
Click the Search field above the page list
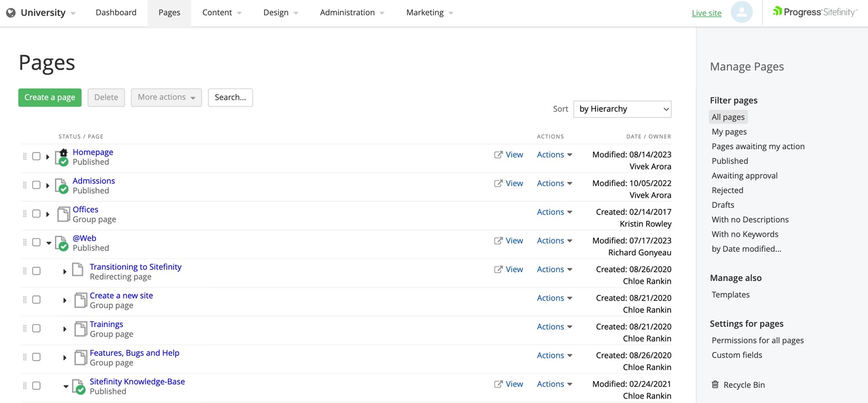230,97
